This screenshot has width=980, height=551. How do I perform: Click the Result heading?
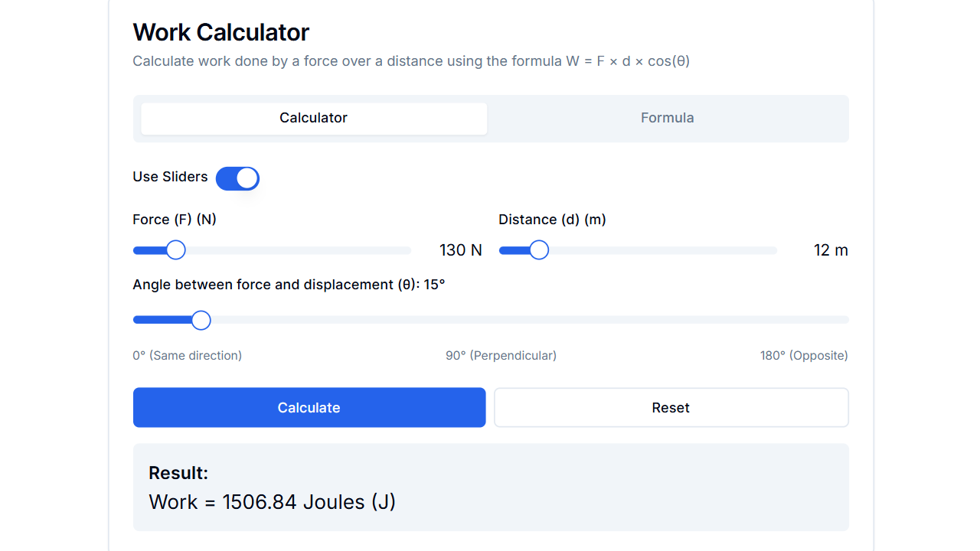click(x=178, y=473)
